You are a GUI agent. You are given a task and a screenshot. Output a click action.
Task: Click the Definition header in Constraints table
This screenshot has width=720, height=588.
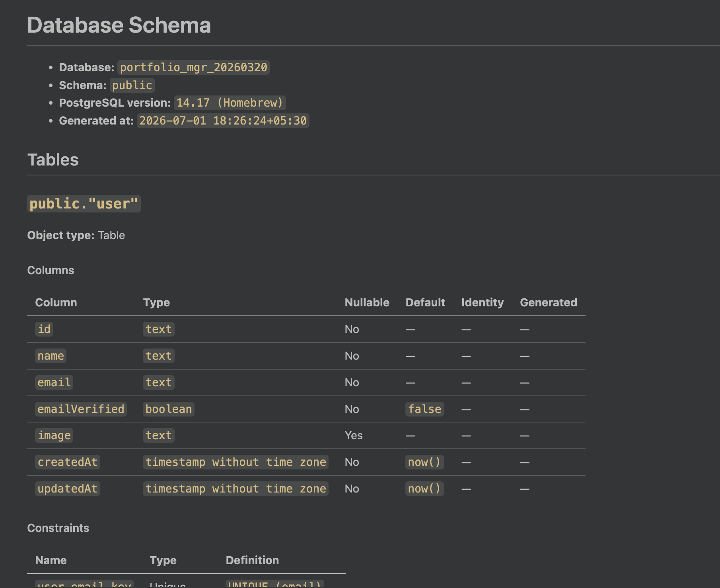tap(252, 560)
